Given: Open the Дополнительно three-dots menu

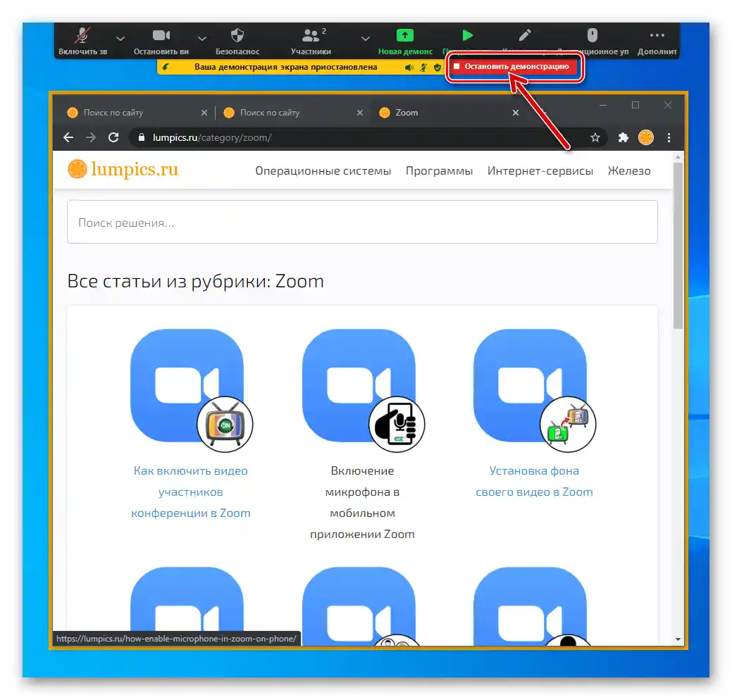Looking at the screenshot, I should pyautogui.click(x=657, y=35).
